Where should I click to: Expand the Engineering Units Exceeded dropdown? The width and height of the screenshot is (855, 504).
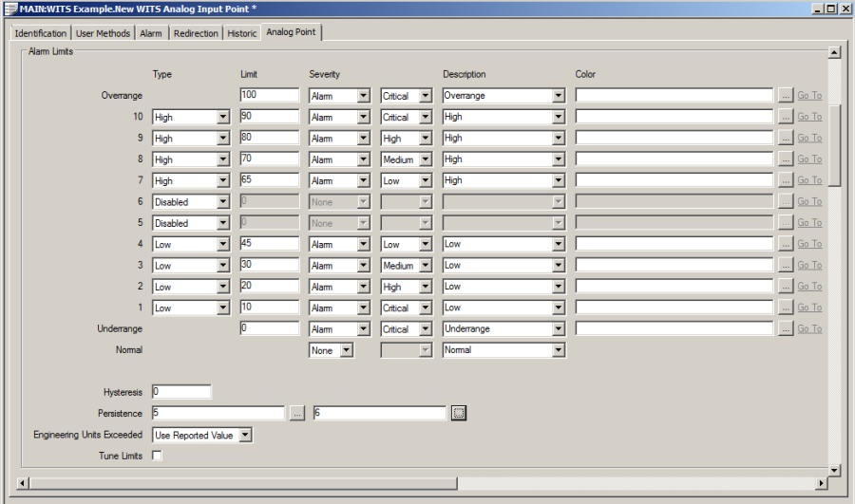245,435
